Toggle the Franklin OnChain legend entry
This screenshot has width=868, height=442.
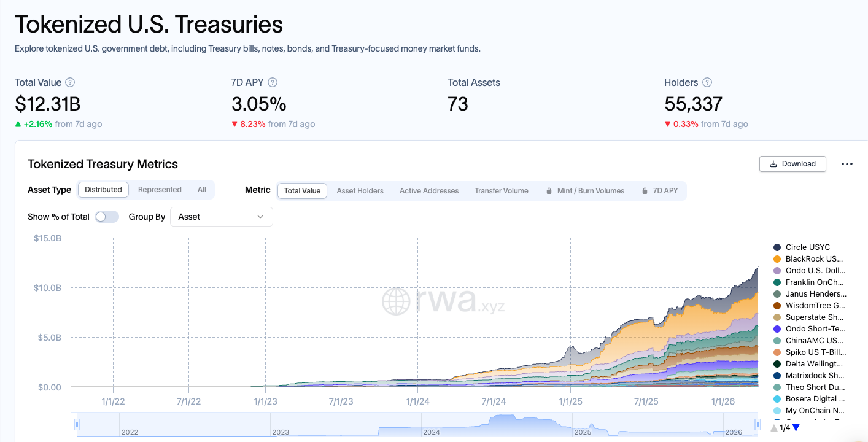pyautogui.click(x=814, y=282)
